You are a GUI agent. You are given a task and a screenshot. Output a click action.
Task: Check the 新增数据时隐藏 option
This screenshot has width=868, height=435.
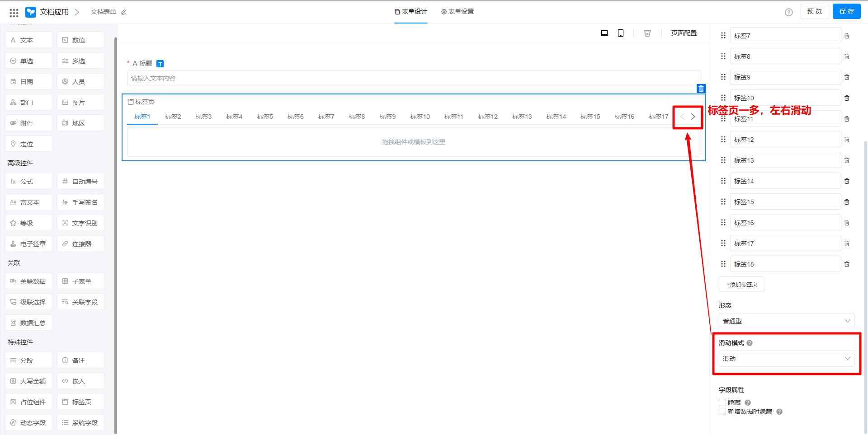point(722,412)
